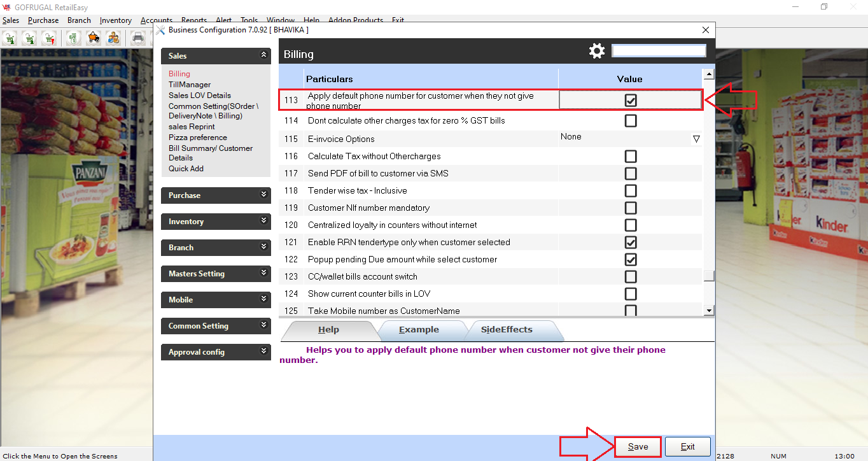Tick the checkbox for row 114 zero % GST bills

point(631,120)
